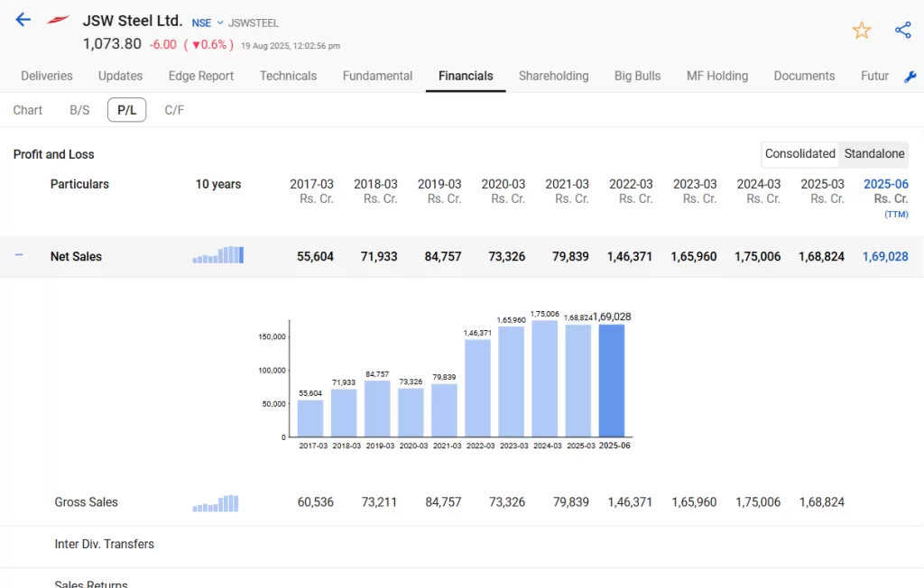Switch to Consolidated view
The image size is (924, 588).
coord(799,154)
